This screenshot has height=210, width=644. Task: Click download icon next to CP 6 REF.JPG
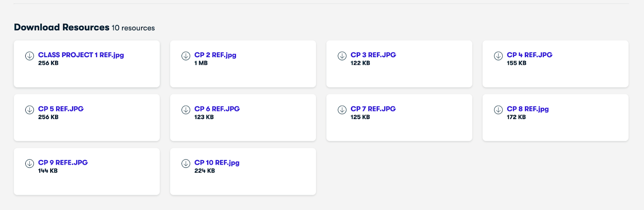[x=186, y=110]
